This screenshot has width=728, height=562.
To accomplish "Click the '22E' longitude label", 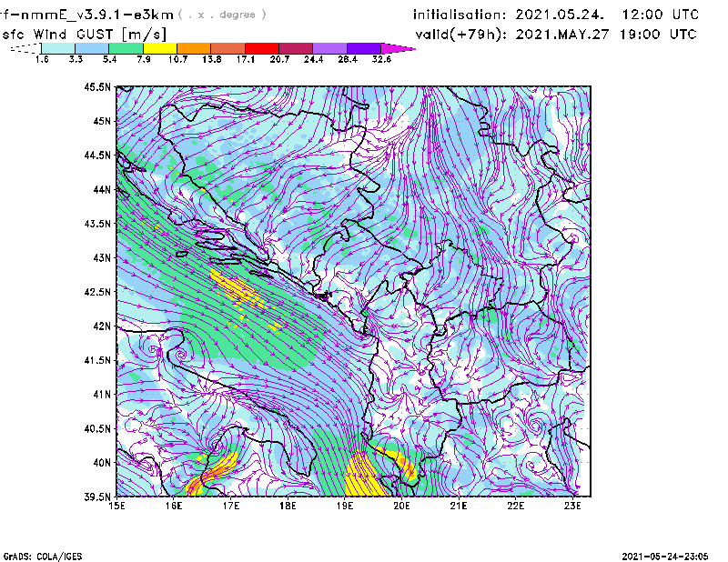I will (515, 506).
